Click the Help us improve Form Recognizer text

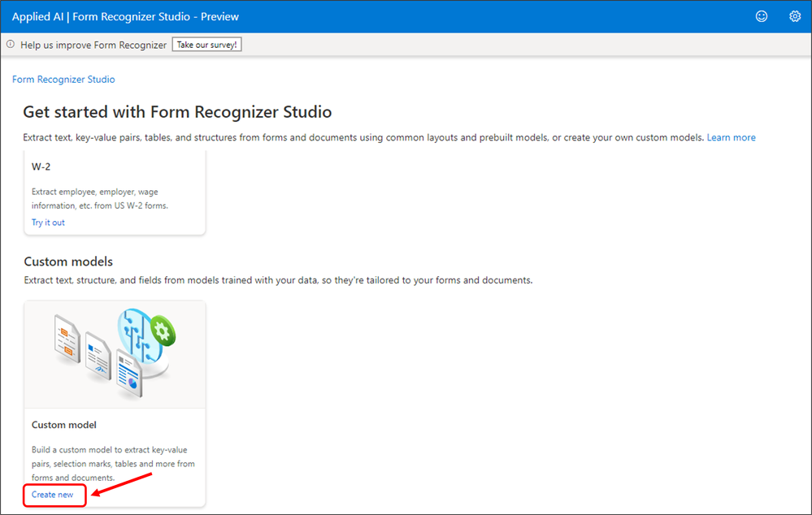[93, 45]
